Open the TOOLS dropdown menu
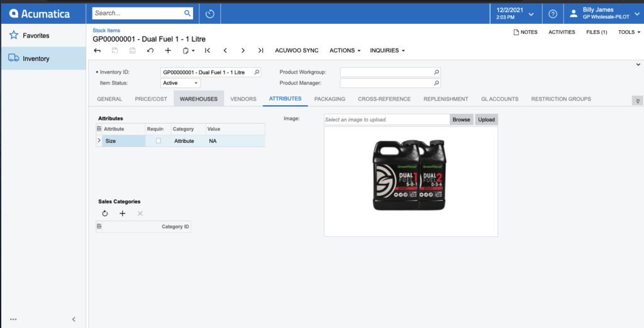 629,32
